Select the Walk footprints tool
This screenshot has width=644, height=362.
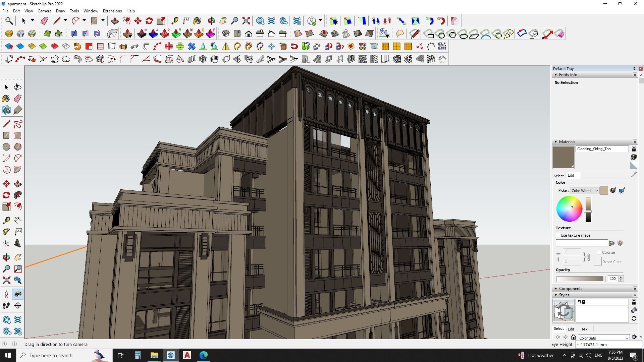(x=6, y=306)
